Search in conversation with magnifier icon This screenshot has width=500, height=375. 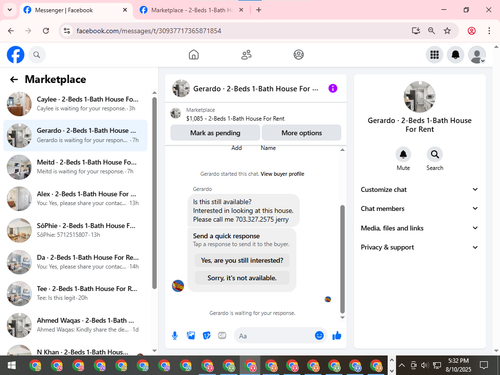(435, 154)
